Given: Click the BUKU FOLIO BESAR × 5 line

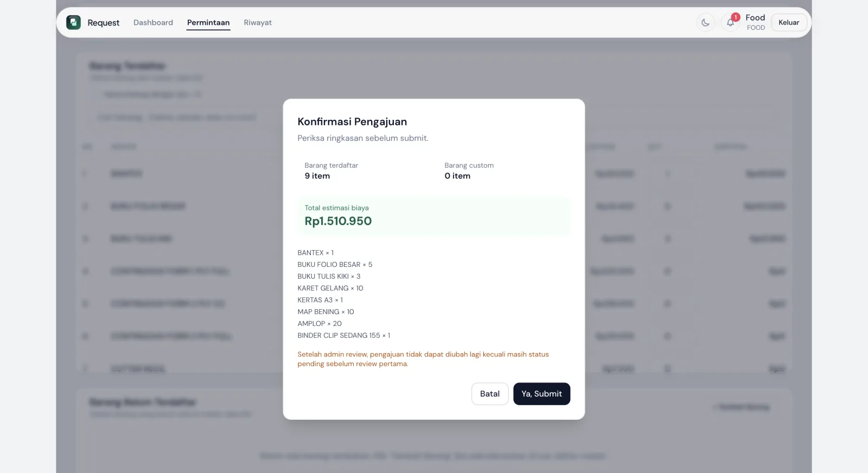Looking at the screenshot, I should 335,265.
